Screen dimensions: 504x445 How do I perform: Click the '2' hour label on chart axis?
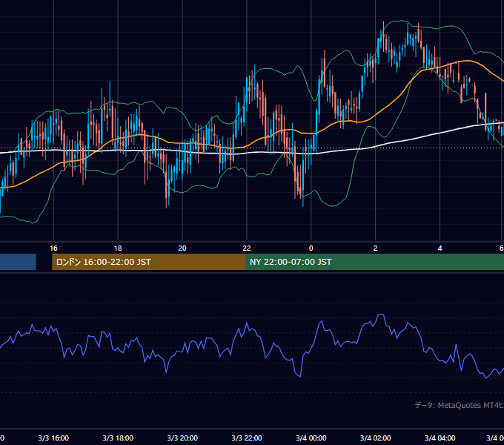click(376, 248)
